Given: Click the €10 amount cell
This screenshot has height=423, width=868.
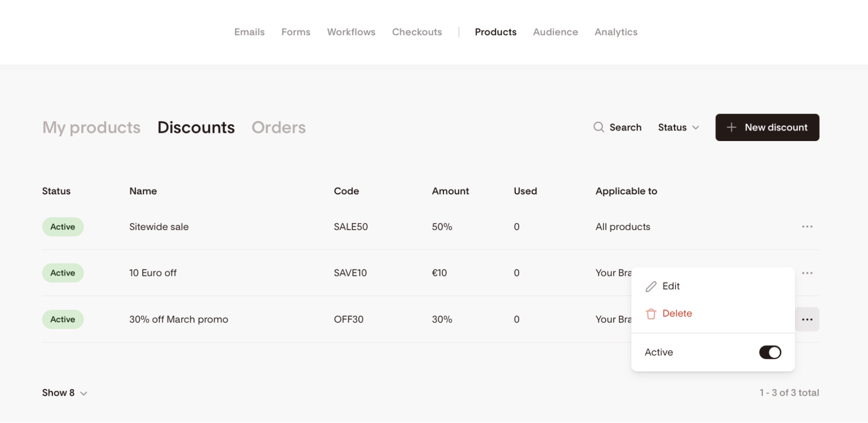Looking at the screenshot, I should click(439, 273).
